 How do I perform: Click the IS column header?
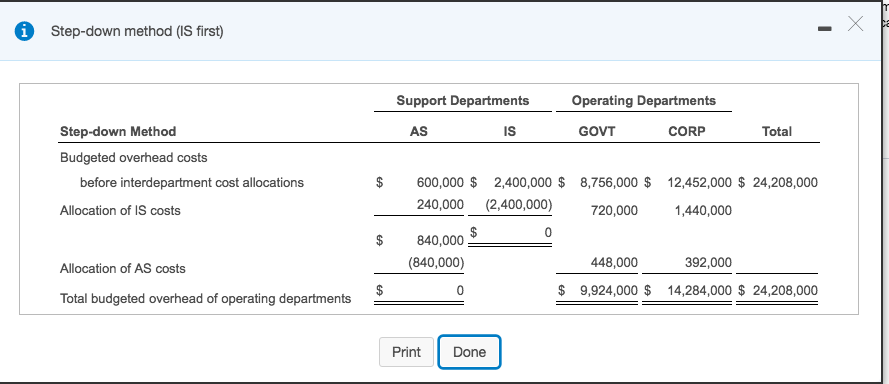click(510, 132)
